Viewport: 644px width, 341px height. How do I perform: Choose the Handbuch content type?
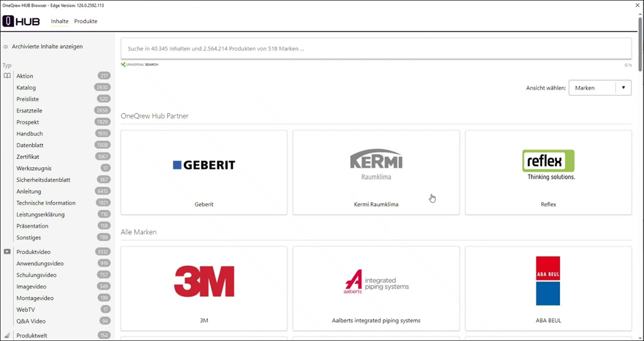[30, 133]
